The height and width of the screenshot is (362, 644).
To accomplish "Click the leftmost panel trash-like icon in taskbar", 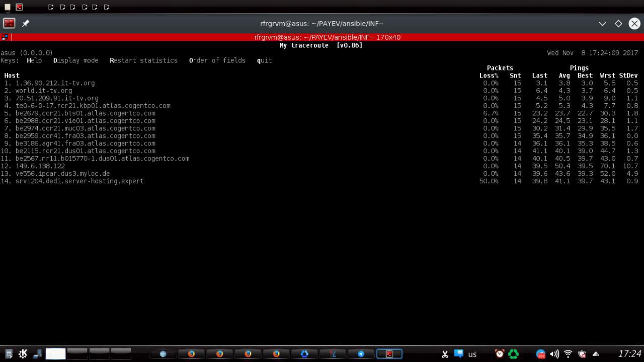I will pyautogui.click(x=9, y=354).
